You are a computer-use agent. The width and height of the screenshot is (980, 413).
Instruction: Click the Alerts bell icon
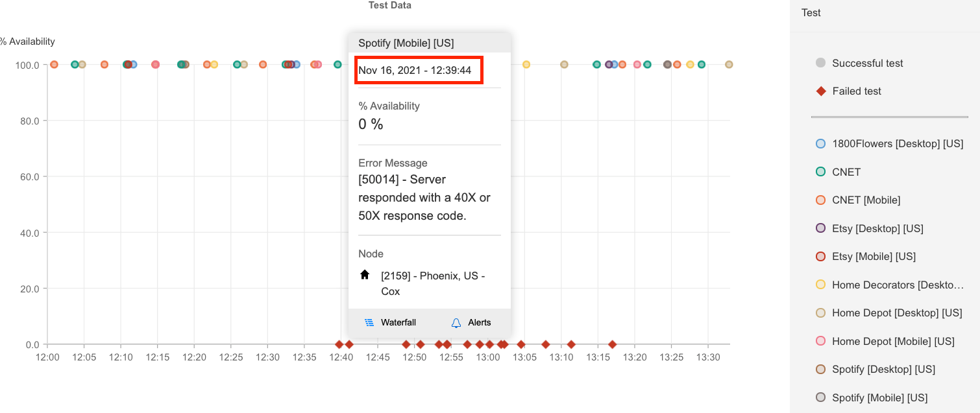(x=456, y=322)
